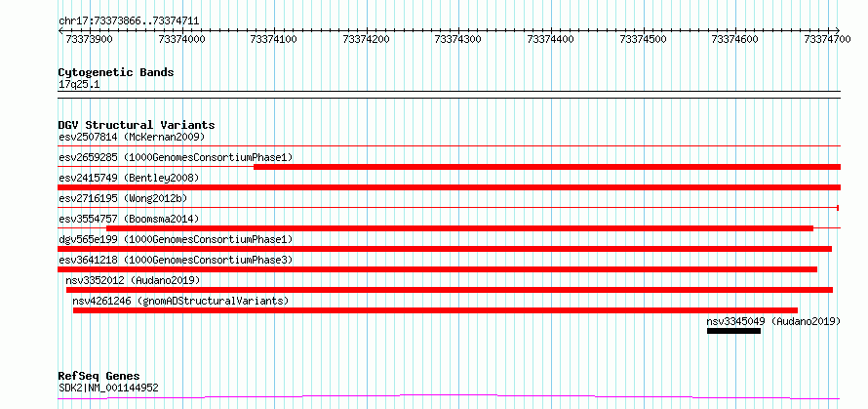Screen dimensions: 868x409
Task: Select the nsv3345049 (Audano2019) label
Action: click(x=773, y=321)
